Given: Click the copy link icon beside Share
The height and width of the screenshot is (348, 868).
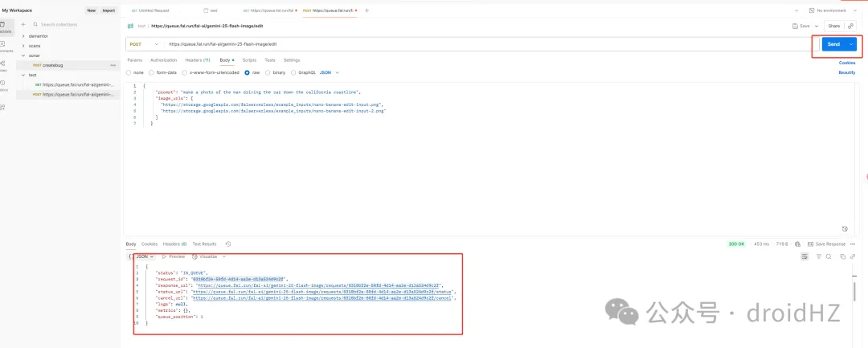Looking at the screenshot, I should tap(851, 26).
